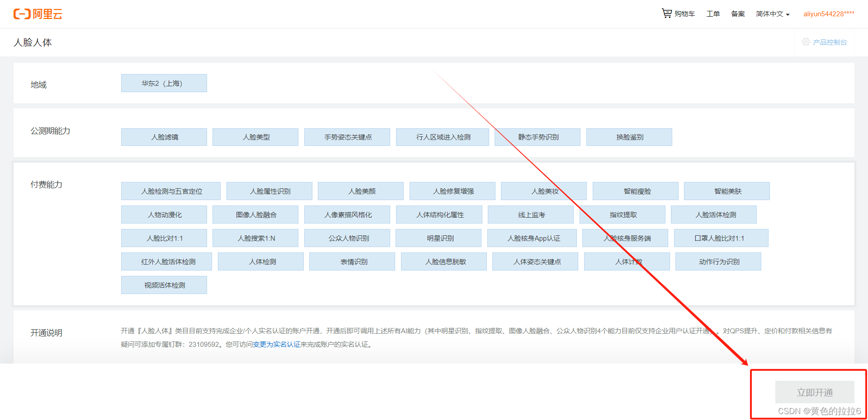868x420 pixels.
Task: Click the 购物车 text link
Action: (x=684, y=14)
